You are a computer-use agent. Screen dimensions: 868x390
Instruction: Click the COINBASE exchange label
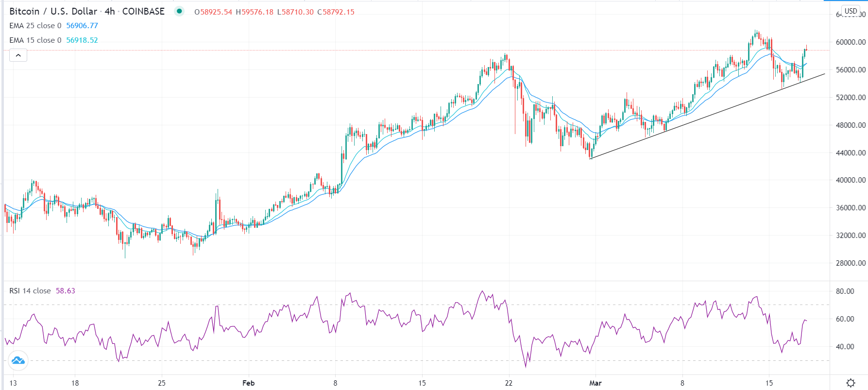point(143,11)
